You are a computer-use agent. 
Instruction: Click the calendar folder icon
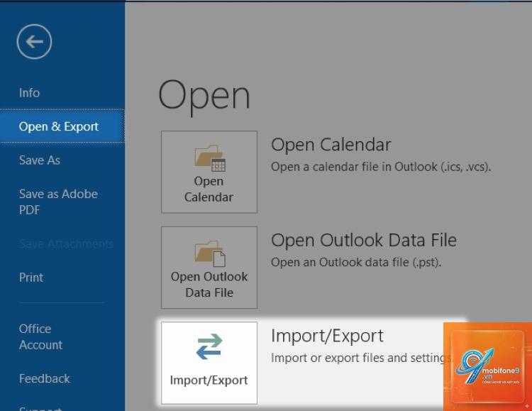pyautogui.click(x=210, y=158)
